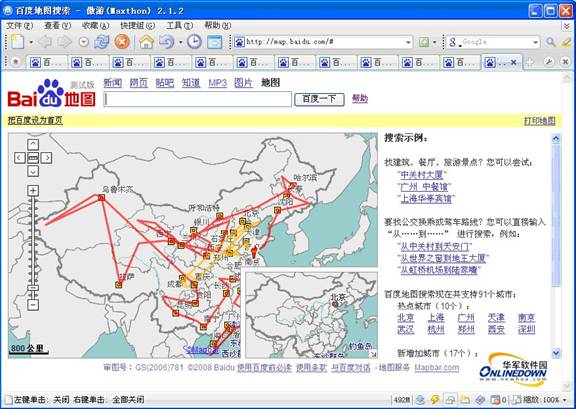Viewport: 576px width, 409px height.
Task: Click the red Stop loading icon
Action: 122,42
